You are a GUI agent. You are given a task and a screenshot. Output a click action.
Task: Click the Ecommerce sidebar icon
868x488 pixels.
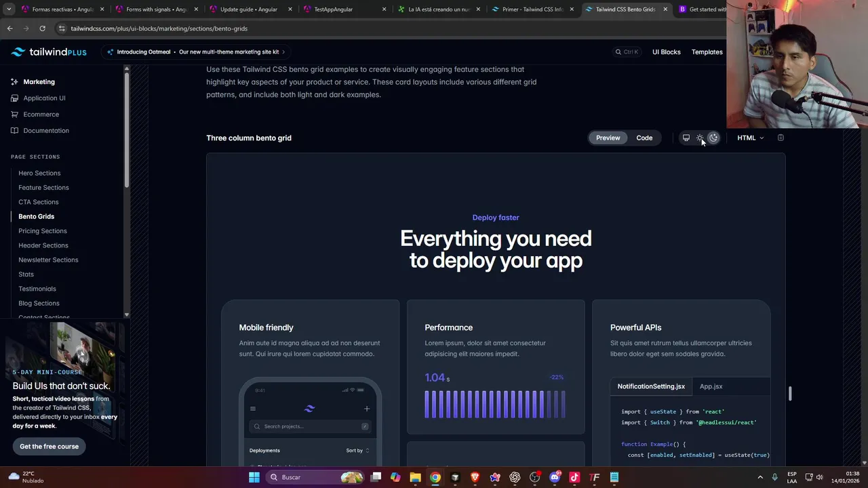pos(14,115)
